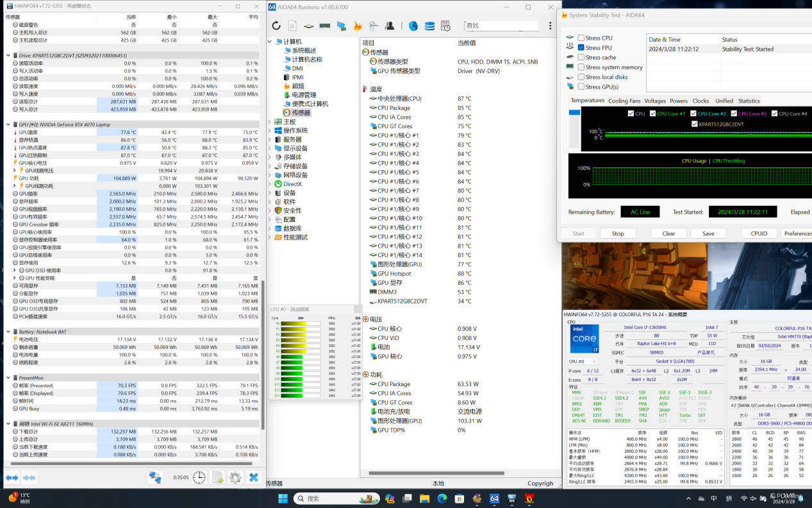Click HWiNFO blue X close-sensors icon
Screen dimensions: 812x508
coord(254,477)
